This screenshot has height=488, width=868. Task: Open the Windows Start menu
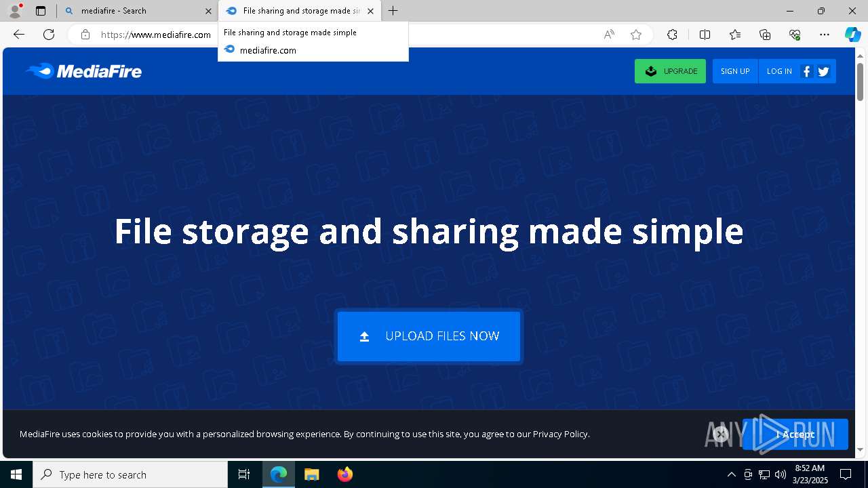(x=16, y=474)
